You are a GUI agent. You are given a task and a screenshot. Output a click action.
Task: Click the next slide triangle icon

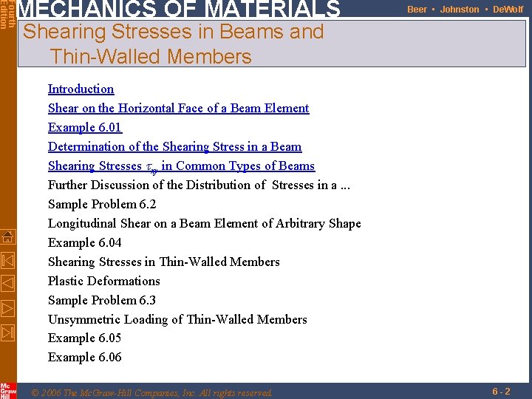pyautogui.click(x=7, y=308)
